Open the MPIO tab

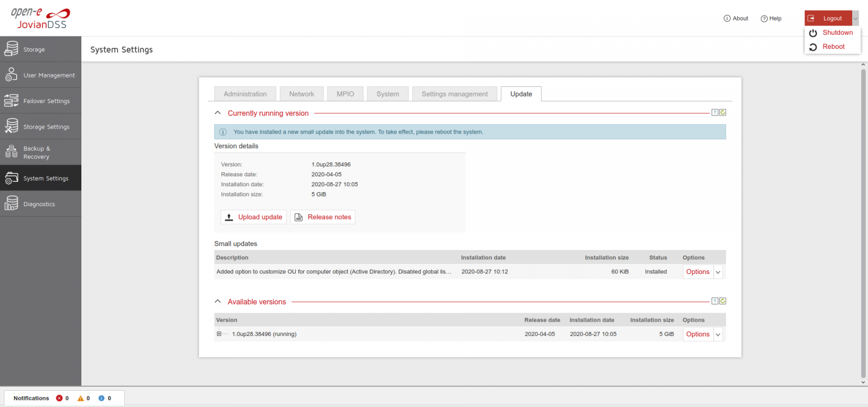point(346,94)
